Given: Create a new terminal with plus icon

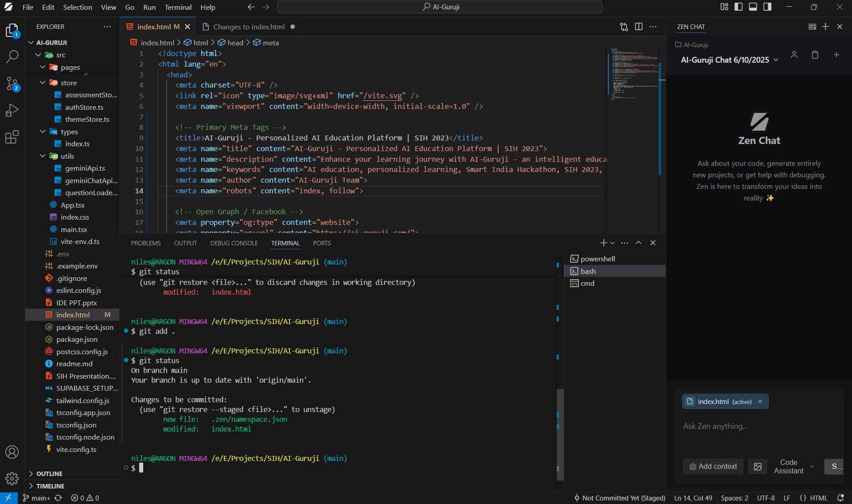Looking at the screenshot, I should pos(603,243).
